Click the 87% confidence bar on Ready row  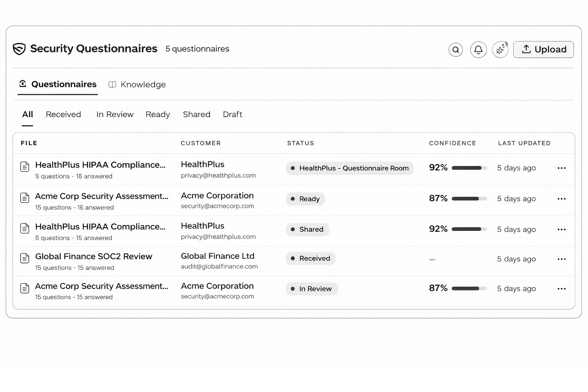click(x=469, y=199)
